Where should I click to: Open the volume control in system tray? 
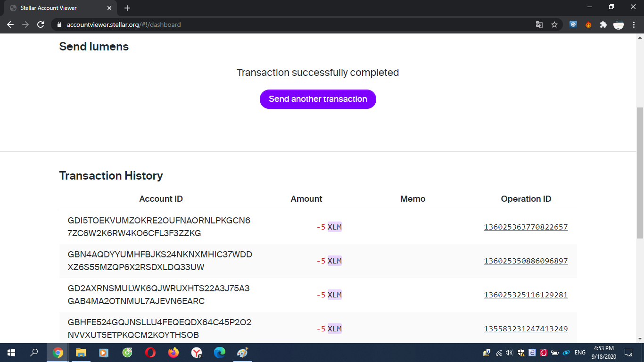(509, 353)
